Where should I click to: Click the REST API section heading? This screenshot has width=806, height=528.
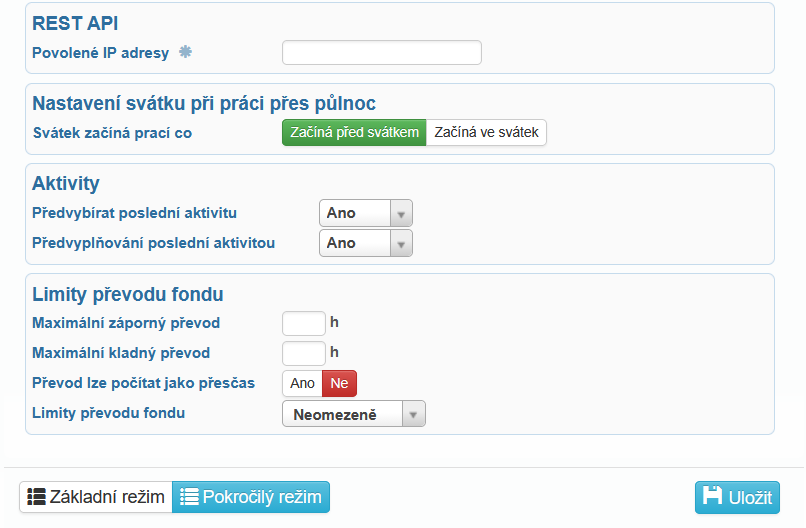pyautogui.click(x=75, y=23)
